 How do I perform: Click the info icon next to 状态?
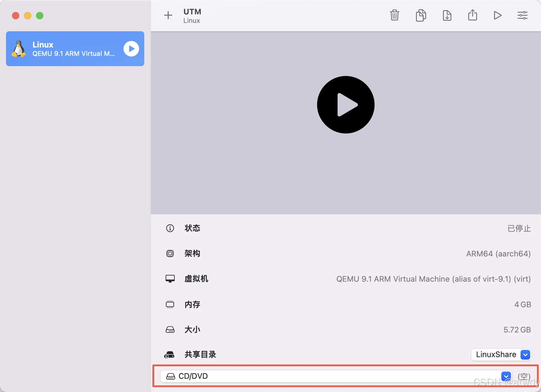[170, 228]
